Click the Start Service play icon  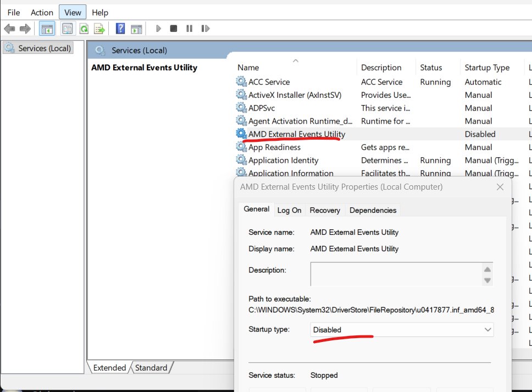pyautogui.click(x=158, y=29)
